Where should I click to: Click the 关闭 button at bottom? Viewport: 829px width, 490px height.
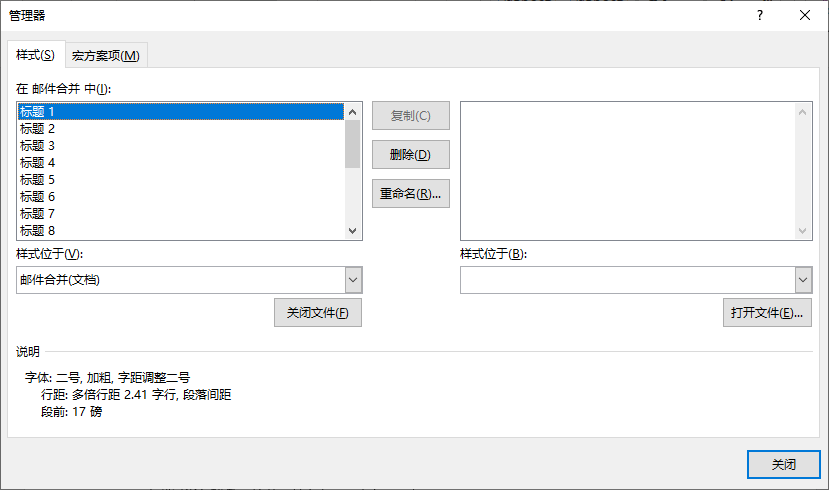click(784, 464)
